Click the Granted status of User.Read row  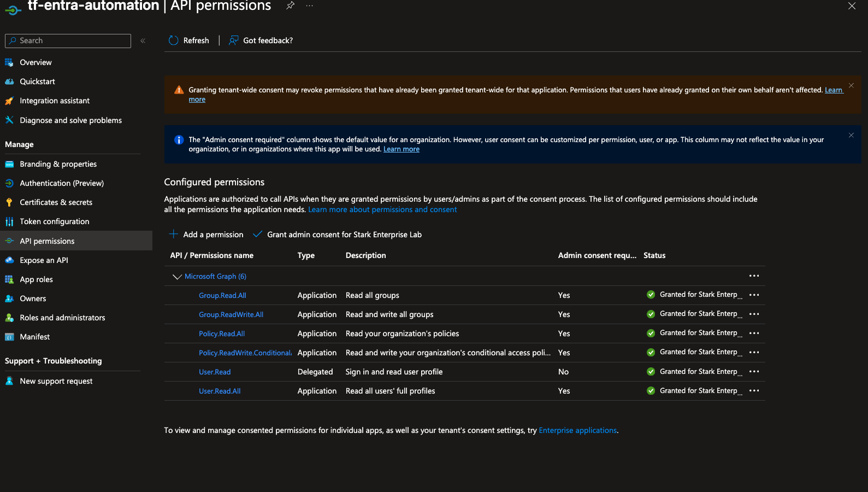(x=694, y=372)
